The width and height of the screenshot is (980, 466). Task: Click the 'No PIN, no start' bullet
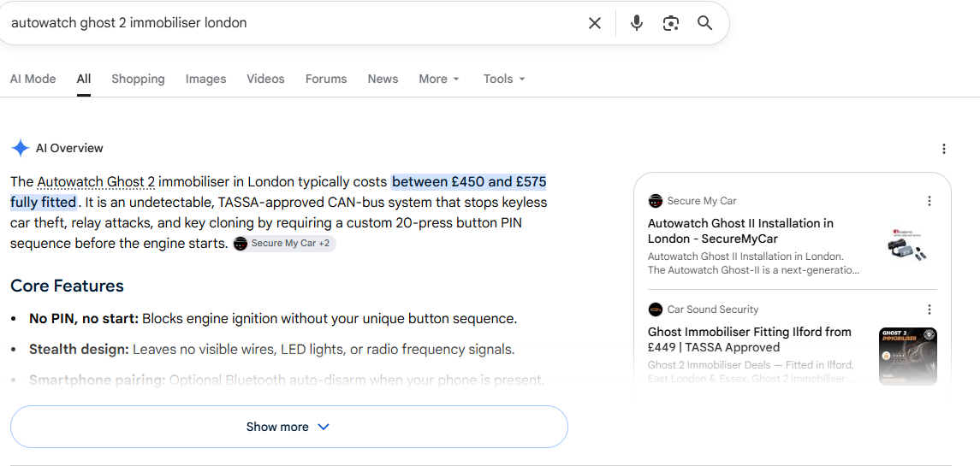pyautogui.click(x=273, y=319)
